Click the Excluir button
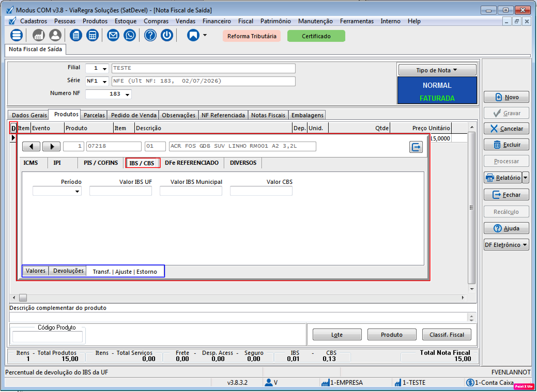The image size is (537, 392). pyautogui.click(x=506, y=145)
